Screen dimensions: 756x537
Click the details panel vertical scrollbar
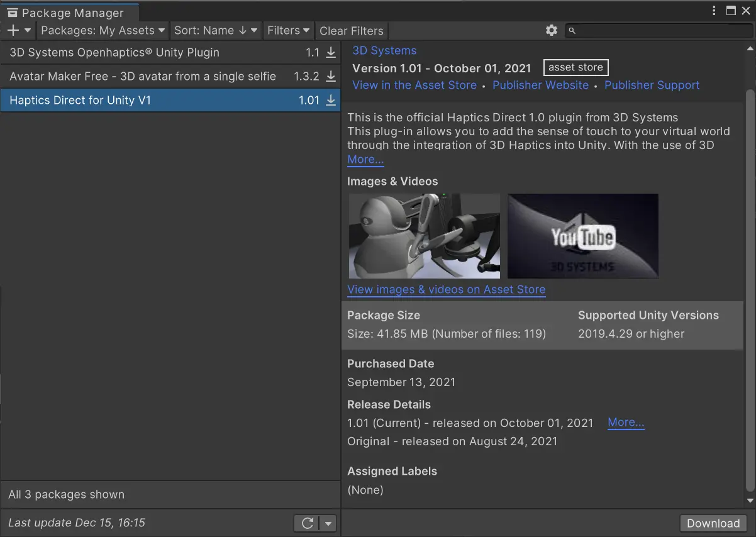tap(749, 289)
